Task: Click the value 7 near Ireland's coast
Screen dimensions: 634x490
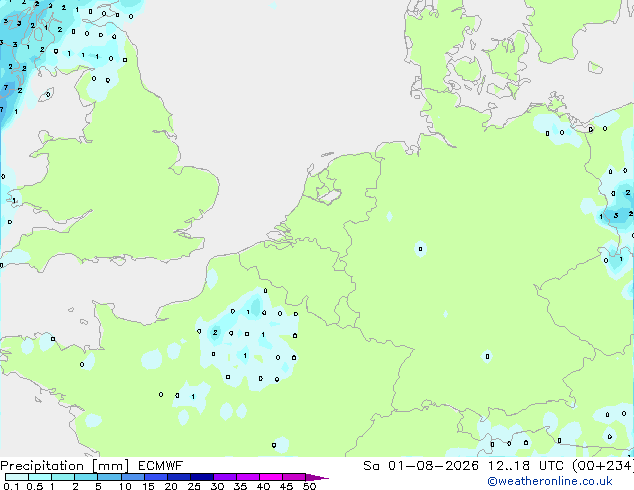Action: pyautogui.click(x=6, y=87)
